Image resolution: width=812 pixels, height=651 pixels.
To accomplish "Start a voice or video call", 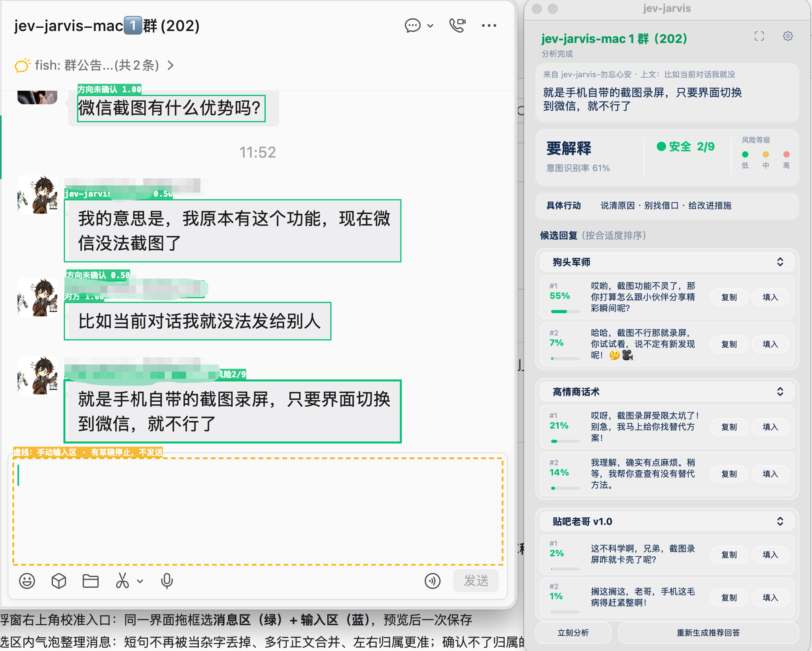I will click(x=457, y=25).
